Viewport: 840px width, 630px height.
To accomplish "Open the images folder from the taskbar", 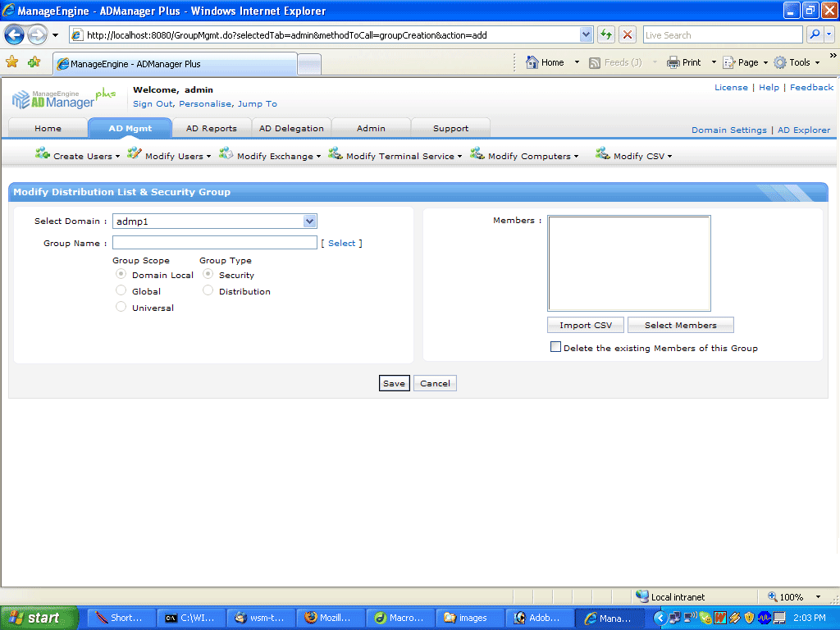I will [470, 618].
